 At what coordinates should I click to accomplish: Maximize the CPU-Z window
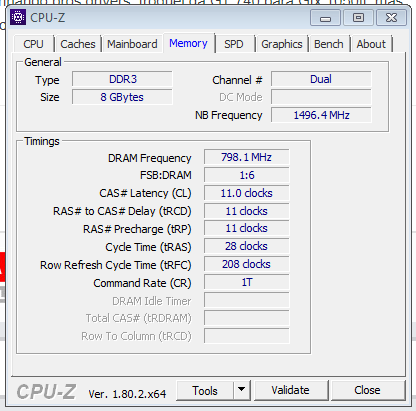[358, 17]
